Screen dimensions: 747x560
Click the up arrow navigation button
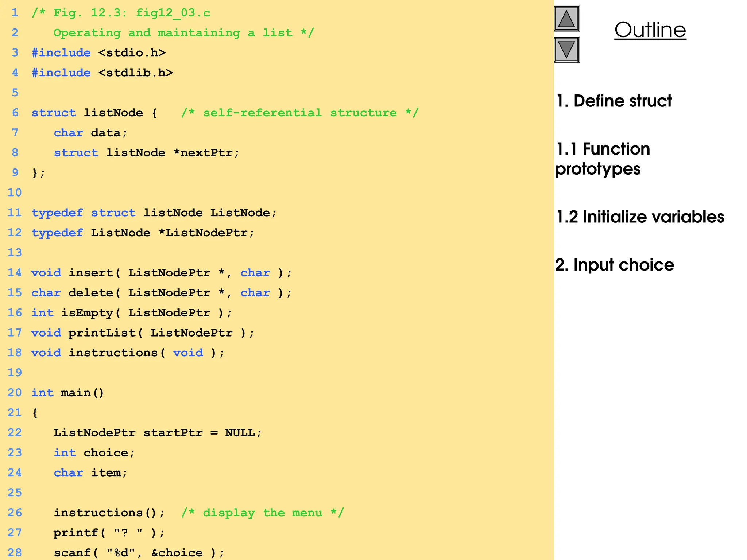(566, 19)
